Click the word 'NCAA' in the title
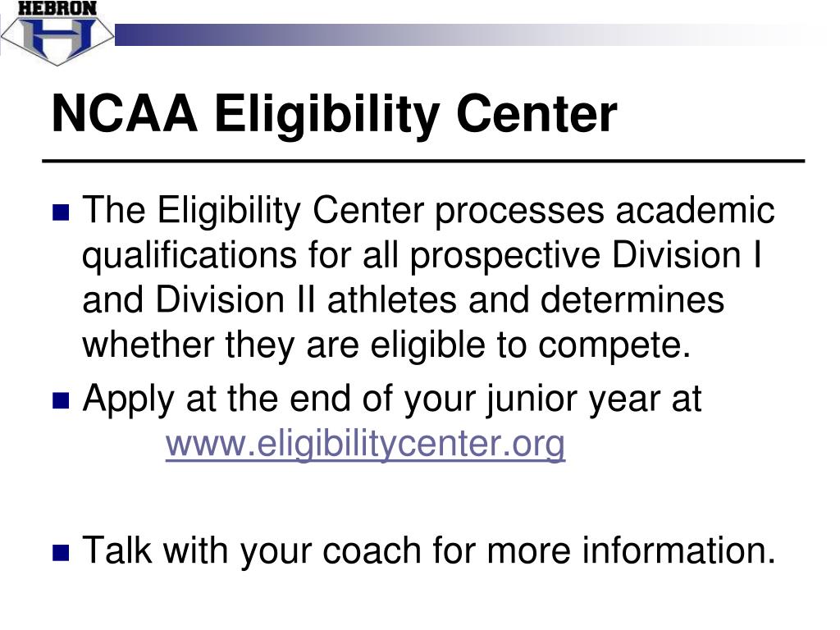This screenshot has height=630, width=840. [x=125, y=113]
